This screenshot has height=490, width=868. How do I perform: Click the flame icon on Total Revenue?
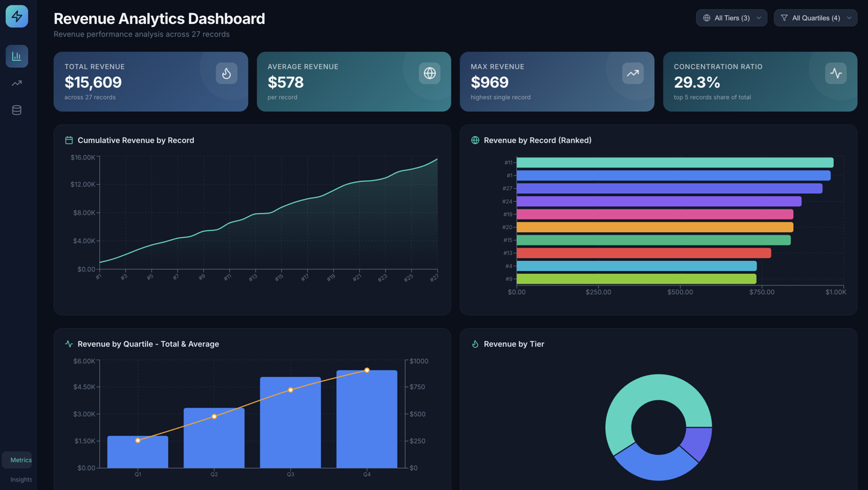click(226, 74)
